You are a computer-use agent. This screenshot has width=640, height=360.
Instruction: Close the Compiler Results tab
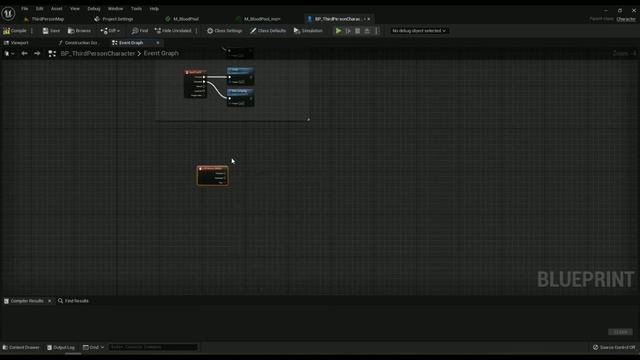click(x=50, y=301)
